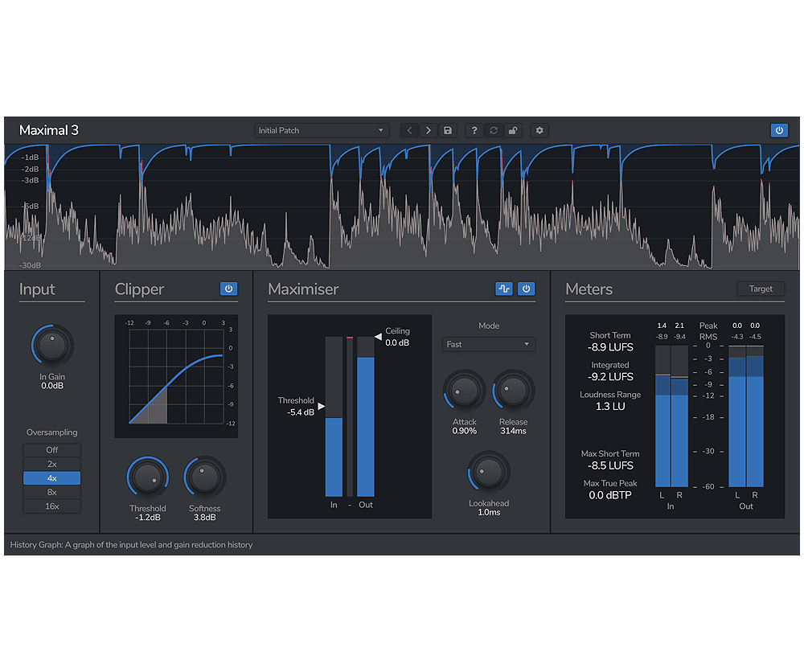Click the Lookahead knob
The image size is (804, 672).
coord(489,472)
